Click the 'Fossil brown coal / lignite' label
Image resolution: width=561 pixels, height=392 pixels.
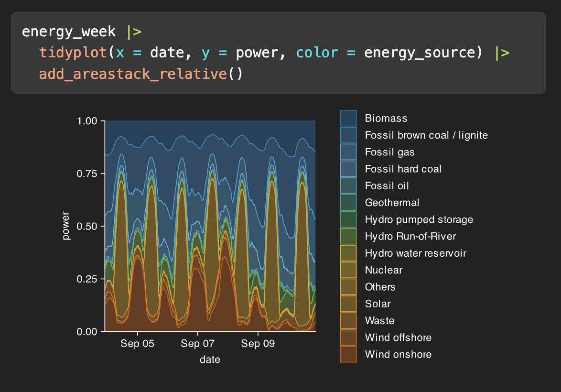pos(426,135)
